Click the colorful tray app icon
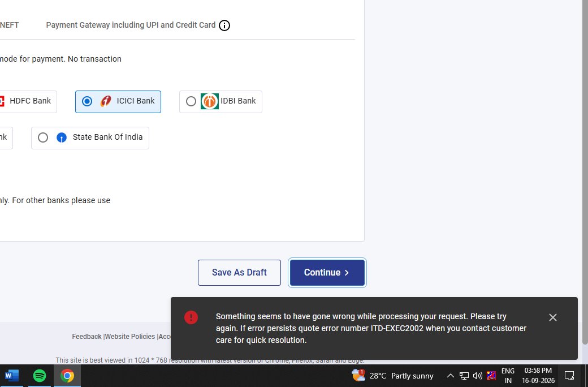The height and width of the screenshot is (387, 588). [x=491, y=376]
